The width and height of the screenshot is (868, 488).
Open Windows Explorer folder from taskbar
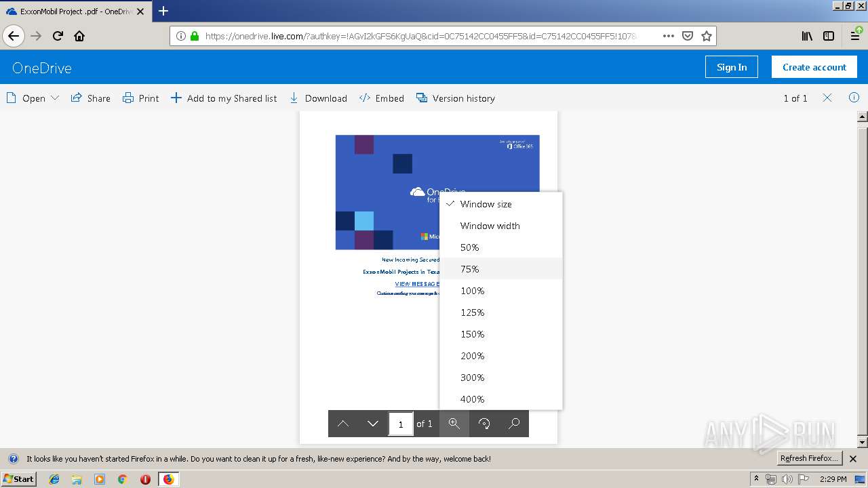[77, 479]
